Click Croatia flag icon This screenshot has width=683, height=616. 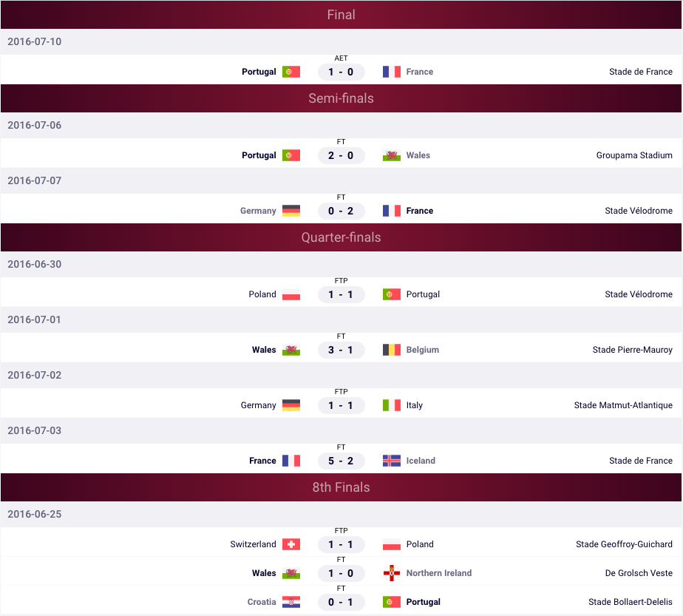click(x=291, y=602)
